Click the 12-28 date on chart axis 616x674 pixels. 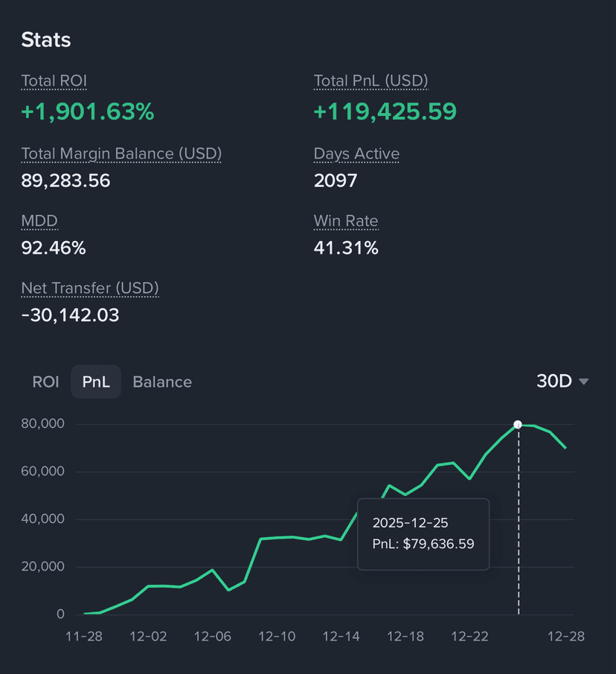[565, 636]
